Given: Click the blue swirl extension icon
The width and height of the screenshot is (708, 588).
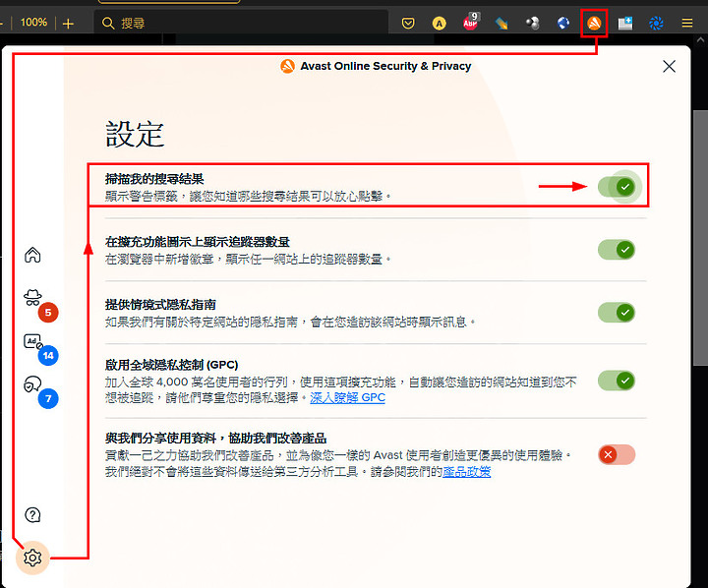Looking at the screenshot, I should (x=656, y=23).
